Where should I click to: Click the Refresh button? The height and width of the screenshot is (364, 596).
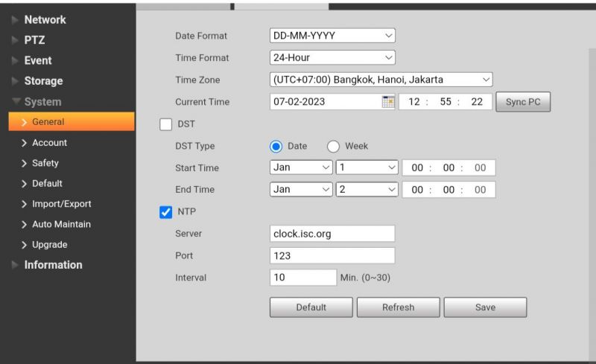point(398,307)
